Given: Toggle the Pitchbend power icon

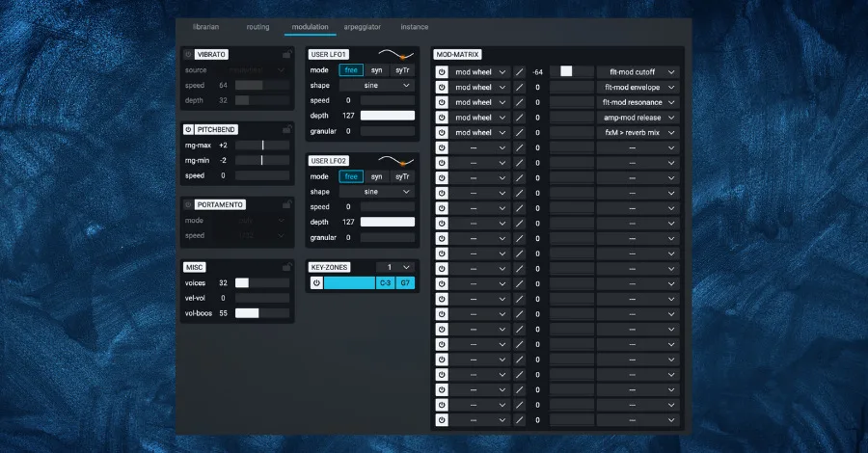Looking at the screenshot, I should pos(188,129).
